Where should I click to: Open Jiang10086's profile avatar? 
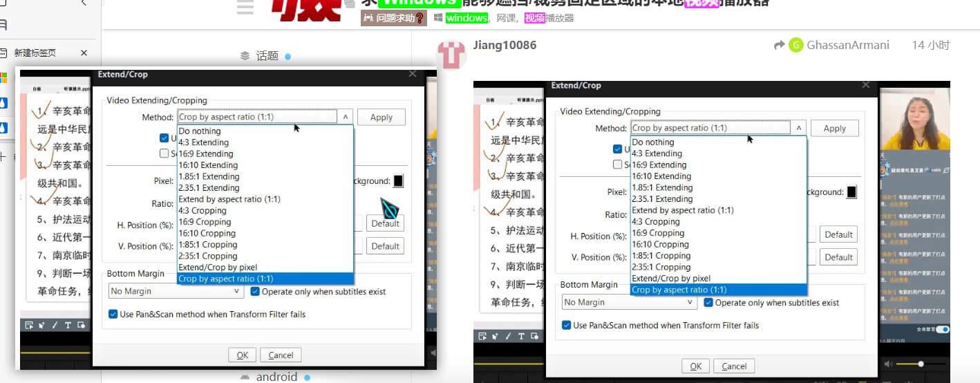[x=451, y=55]
